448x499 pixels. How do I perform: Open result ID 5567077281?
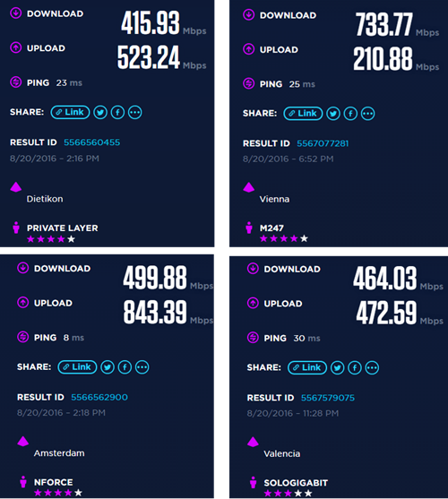pyautogui.click(x=323, y=143)
